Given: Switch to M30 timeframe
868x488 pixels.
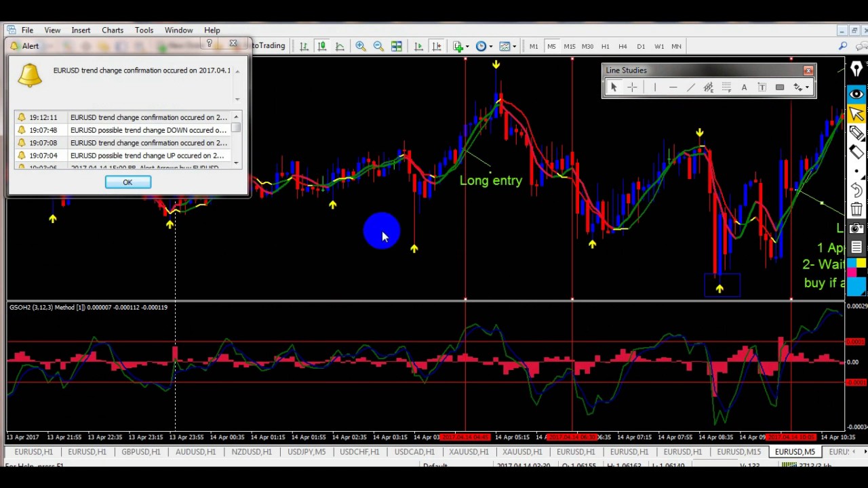Looking at the screenshot, I should point(587,46).
